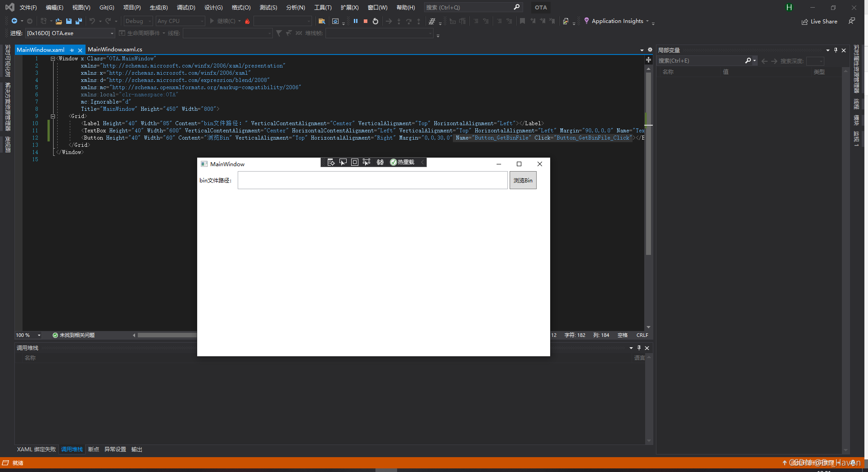Toggle Display Layout Adorners in the in-app toolbar
Screen dimensions: 868x472
coord(355,162)
